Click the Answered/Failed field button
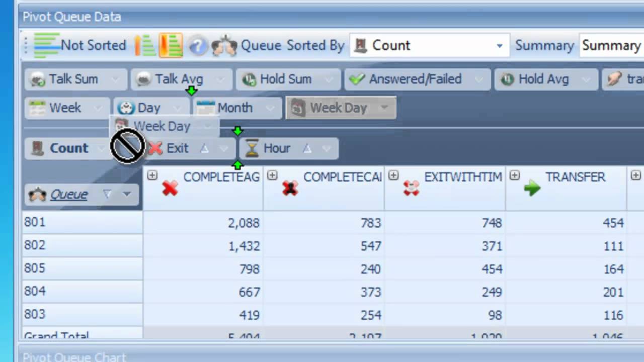This screenshot has width=644, height=362. pos(417,79)
